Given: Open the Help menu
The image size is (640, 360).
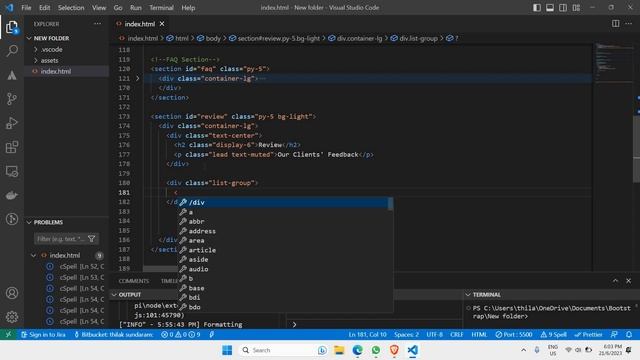Looking at the screenshot, I should pos(188,7).
